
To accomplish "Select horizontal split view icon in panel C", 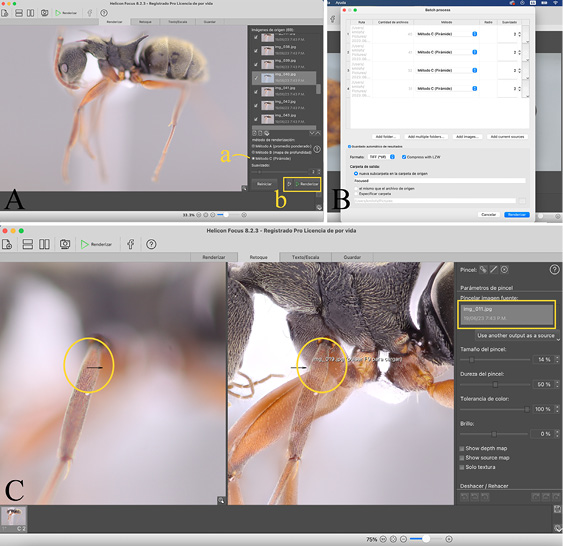I will click(x=28, y=244).
